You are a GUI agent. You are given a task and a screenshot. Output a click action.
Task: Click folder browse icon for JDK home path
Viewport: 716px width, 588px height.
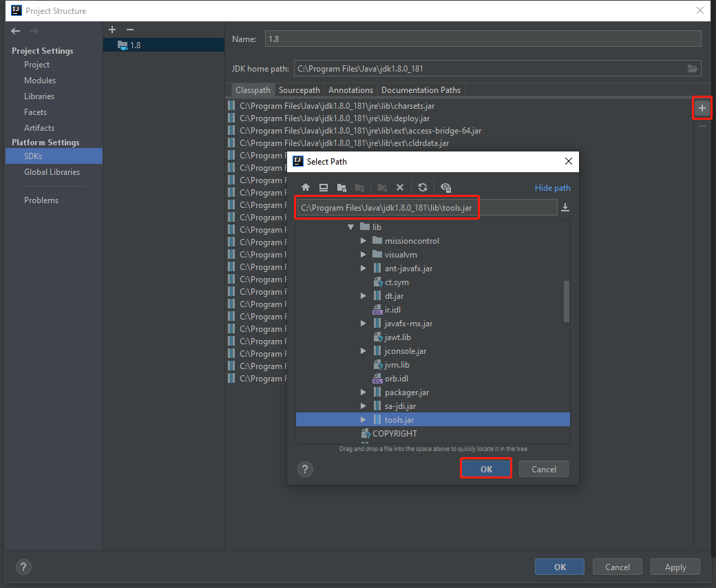tap(693, 68)
